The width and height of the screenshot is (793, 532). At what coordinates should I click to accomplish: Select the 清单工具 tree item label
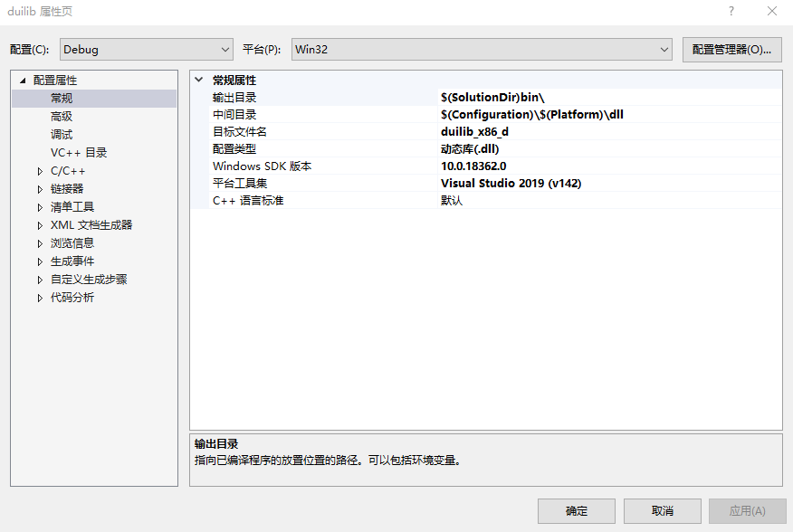point(72,207)
